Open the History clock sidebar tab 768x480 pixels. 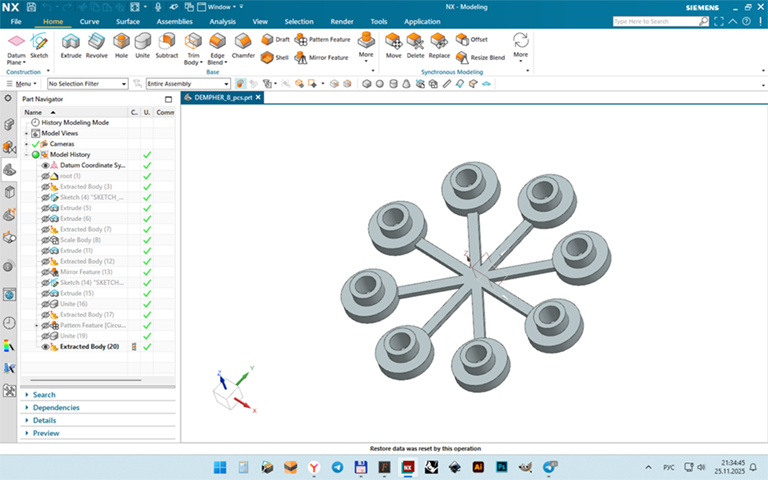click(9, 323)
